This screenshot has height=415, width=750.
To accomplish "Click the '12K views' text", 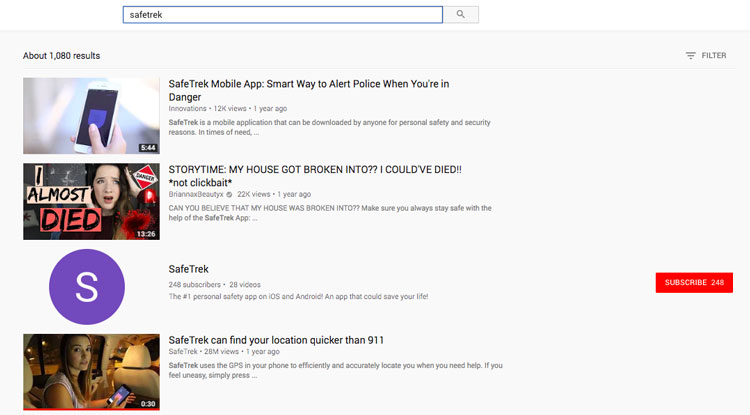I will (230, 109).
